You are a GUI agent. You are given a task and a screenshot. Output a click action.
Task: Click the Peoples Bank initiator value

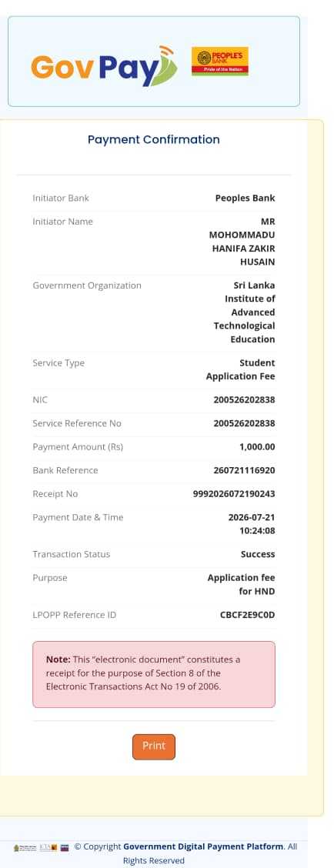click(x=245, y=199)
